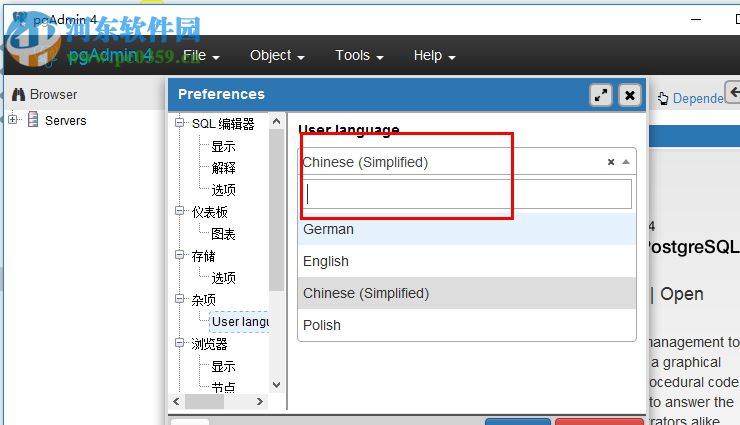Collapse the 存储 node
The image size is (740, 425).
click(x=179, y=255)
